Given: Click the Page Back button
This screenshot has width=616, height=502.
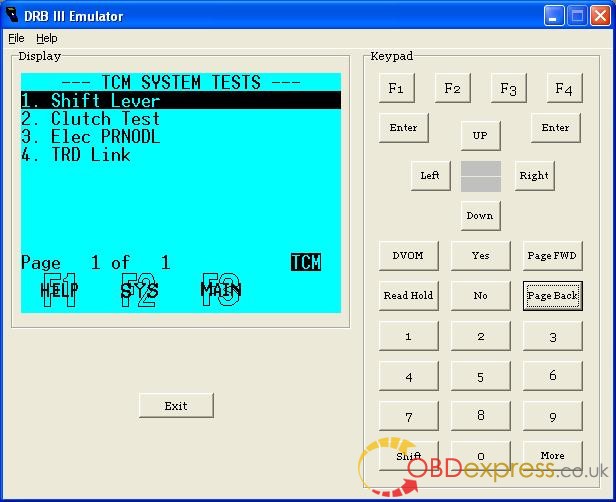Looking at the screenshot, I should [552, 296].
